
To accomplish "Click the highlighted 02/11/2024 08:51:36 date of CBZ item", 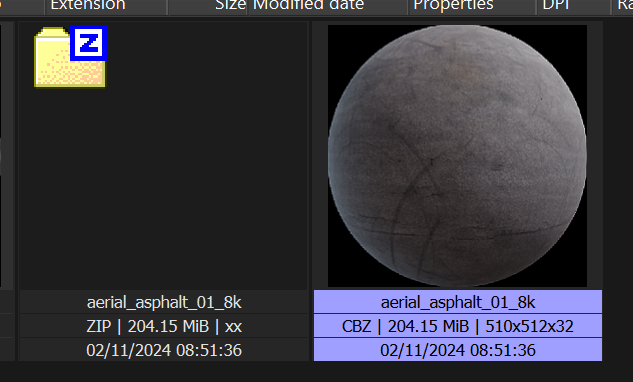I will tap(458, 350).
